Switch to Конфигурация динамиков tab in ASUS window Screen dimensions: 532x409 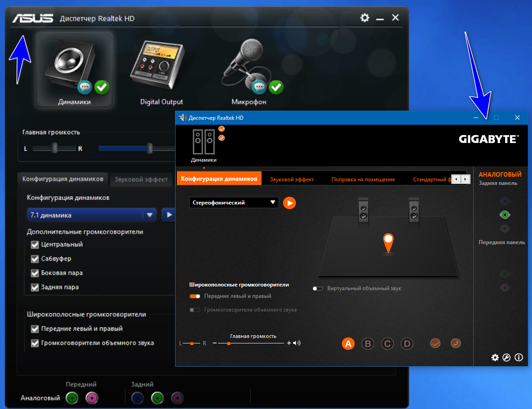pyautogui.click(x=63, y=179)
